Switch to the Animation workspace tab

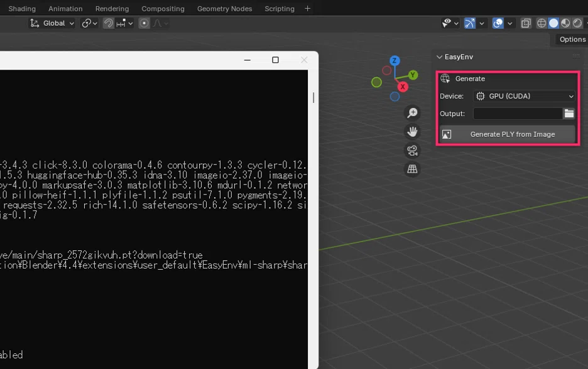[x=65, y=9]
